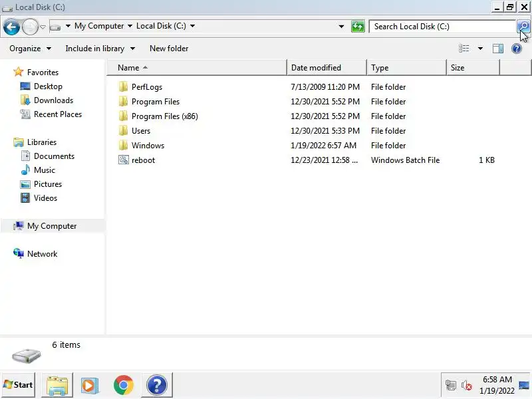Open the Pictures library
Screen dimensions: 532x399
tap(48, 184)
